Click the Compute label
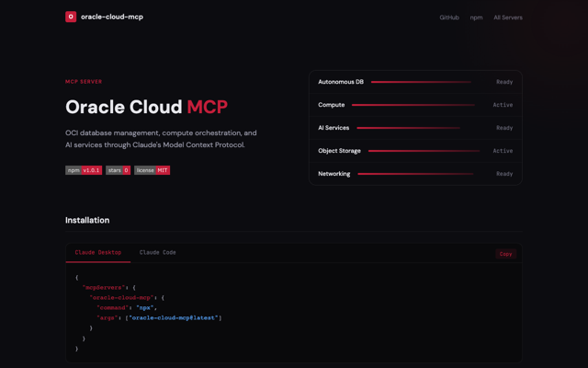588x368 pixels. (331, 105)
